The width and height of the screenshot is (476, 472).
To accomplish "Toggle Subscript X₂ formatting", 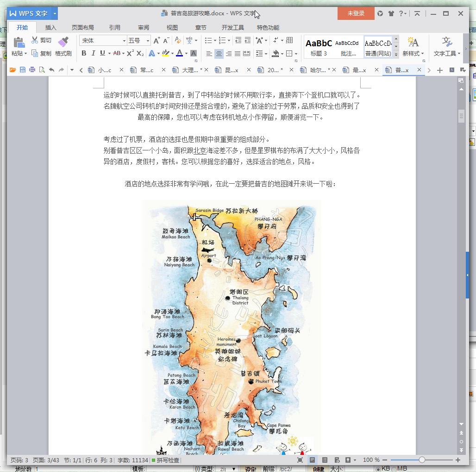I will click(x=140, y=53).
